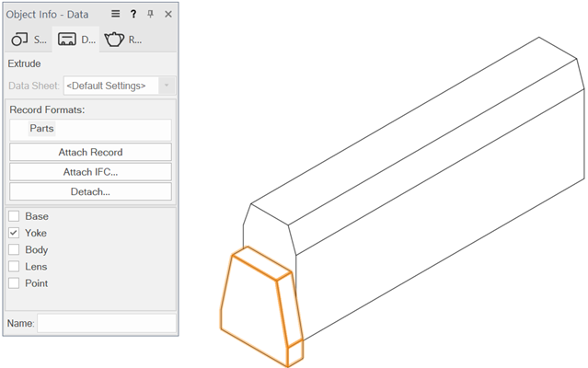Open the Data Sheet dropdown

click(x=119, y=86)
